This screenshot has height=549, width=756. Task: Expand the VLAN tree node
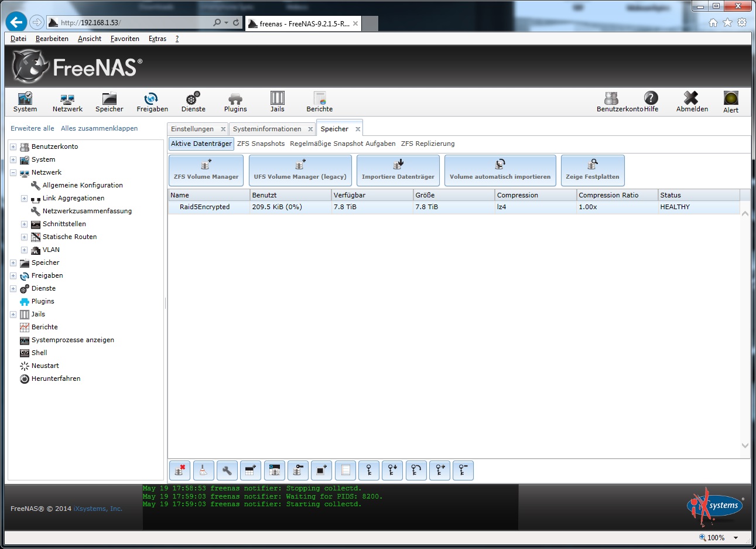coord(24,250)
